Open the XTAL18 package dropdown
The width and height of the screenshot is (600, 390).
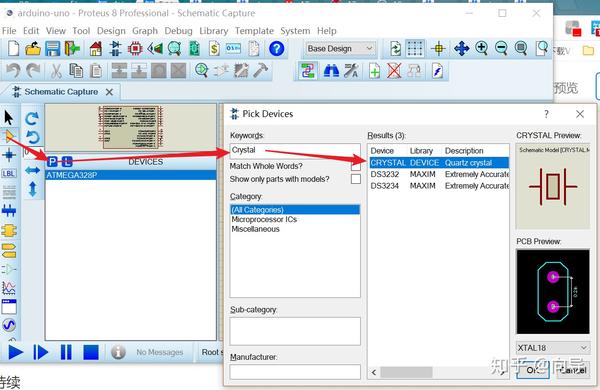pyautogui.click(x=553, y=348)
